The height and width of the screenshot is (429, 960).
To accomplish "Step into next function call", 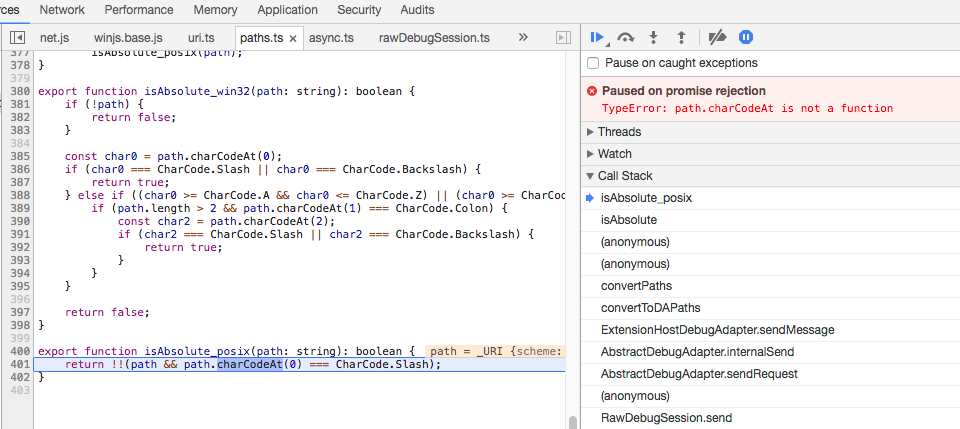I will [653, 37].
